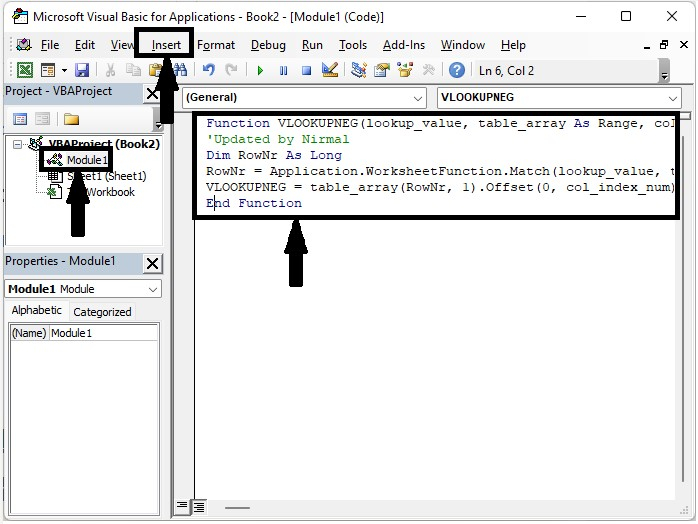Undo the last edit via Undo icon

point(208,70)
